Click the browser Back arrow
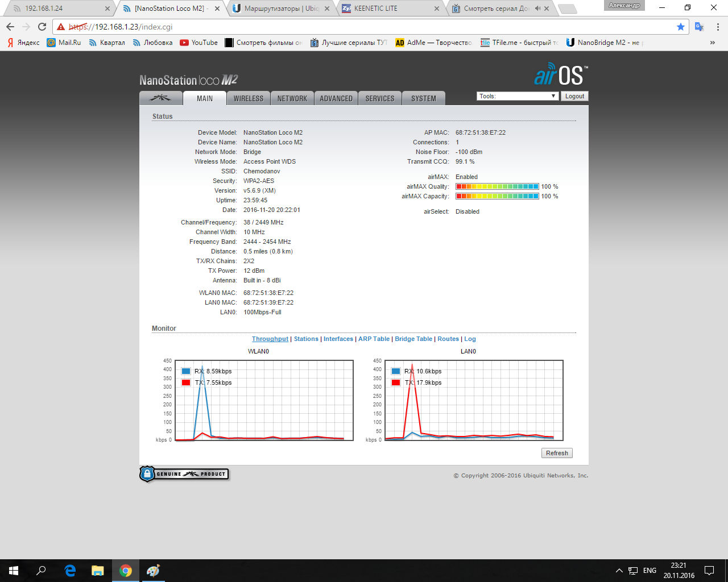Viewport: 728px width, 582px height. (x=10, y=27)
